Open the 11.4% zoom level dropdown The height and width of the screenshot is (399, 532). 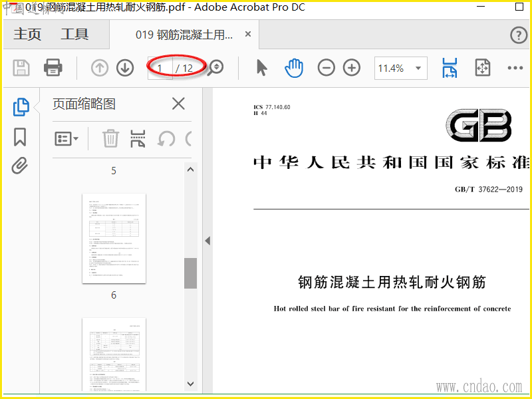click(401, 68)
